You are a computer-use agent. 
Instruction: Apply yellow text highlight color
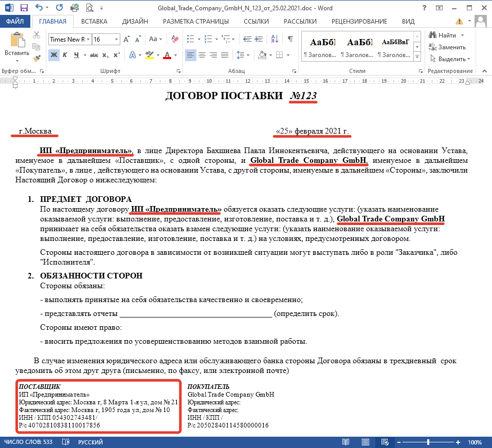point(149,54)
